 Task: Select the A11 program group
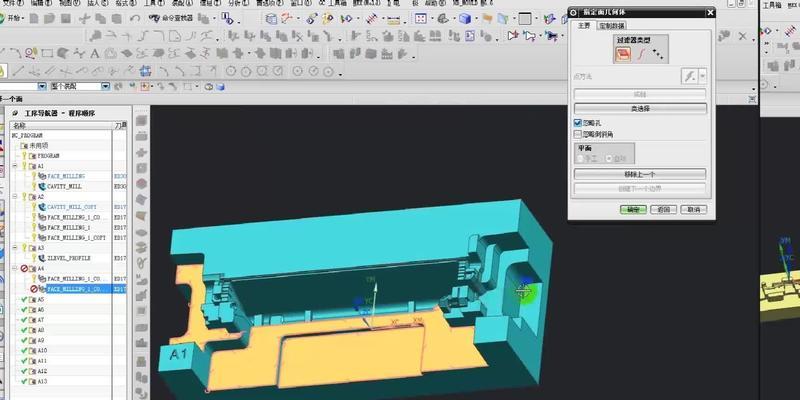tap(42, 361)
